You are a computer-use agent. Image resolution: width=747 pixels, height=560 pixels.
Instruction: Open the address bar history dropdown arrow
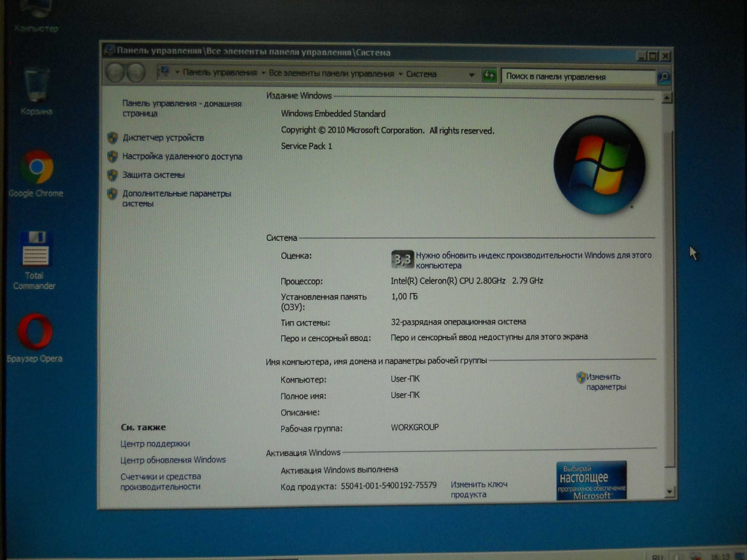(471, 75)
